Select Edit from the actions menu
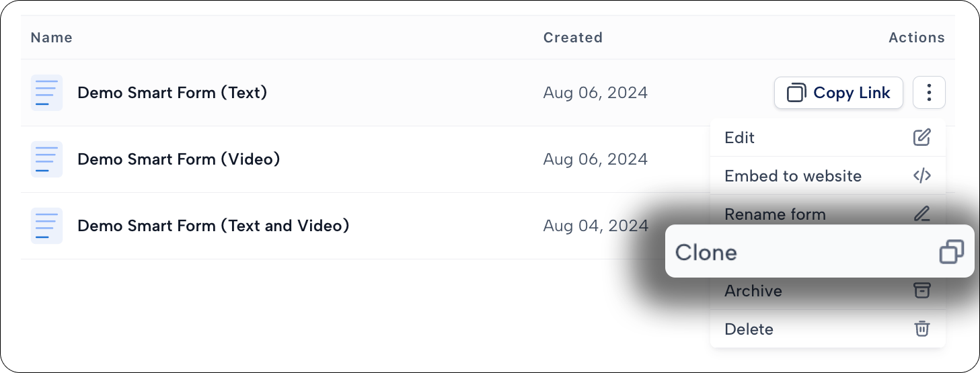Image resolution: width=980 pixels, height=373 pixels. 828,138
